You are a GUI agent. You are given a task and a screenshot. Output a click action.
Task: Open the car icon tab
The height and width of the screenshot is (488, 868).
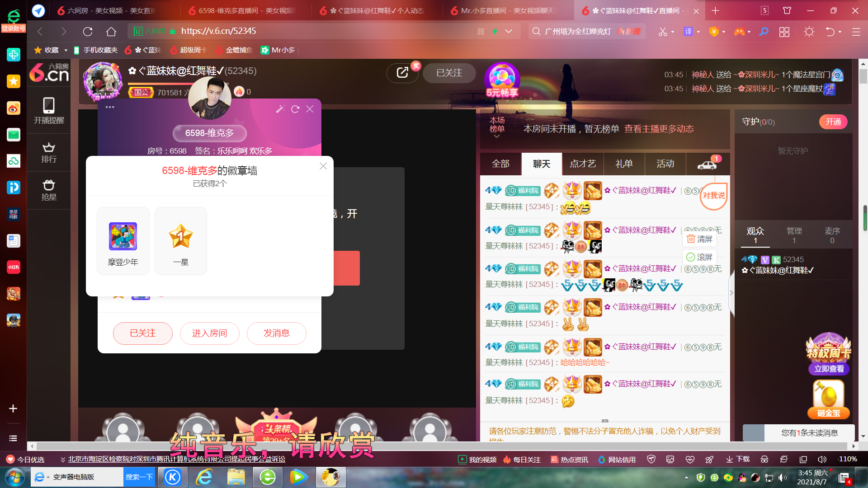(x=707, y=164)
